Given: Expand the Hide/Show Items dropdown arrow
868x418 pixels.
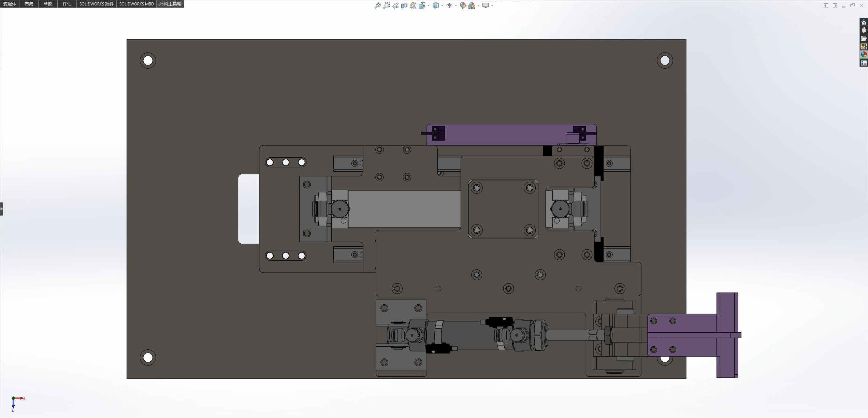Looking at the screenshot, I should click(x=456, y=5).
